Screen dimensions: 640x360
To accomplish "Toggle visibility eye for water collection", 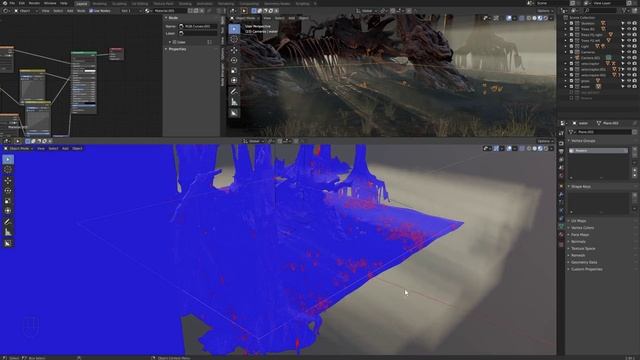I will [629, 87].
